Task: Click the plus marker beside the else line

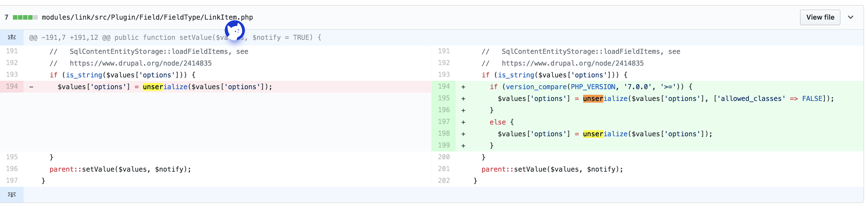Action: 463,122
